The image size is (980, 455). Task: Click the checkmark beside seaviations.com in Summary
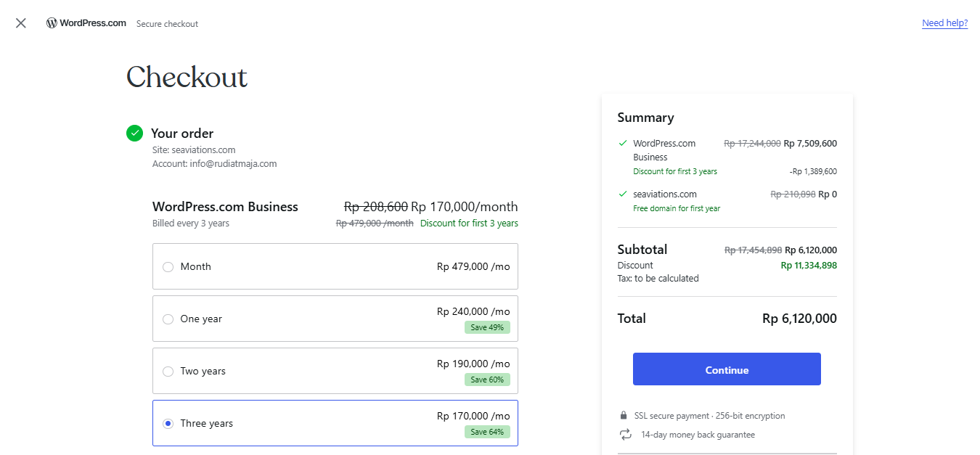click(x=623, y=194)
